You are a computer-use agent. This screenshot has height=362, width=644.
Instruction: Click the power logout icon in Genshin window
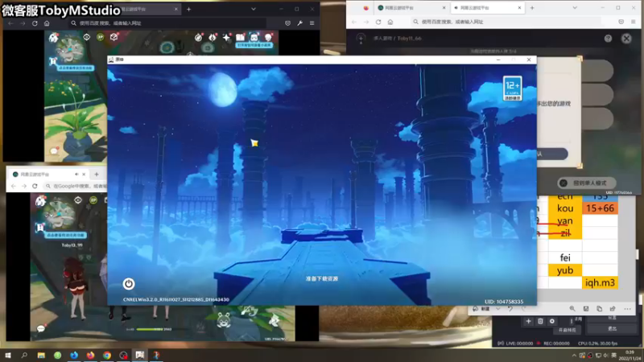point(129,284)
